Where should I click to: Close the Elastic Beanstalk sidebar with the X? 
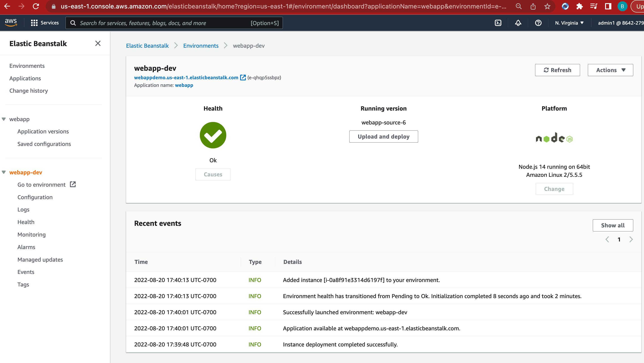(98, 43)
